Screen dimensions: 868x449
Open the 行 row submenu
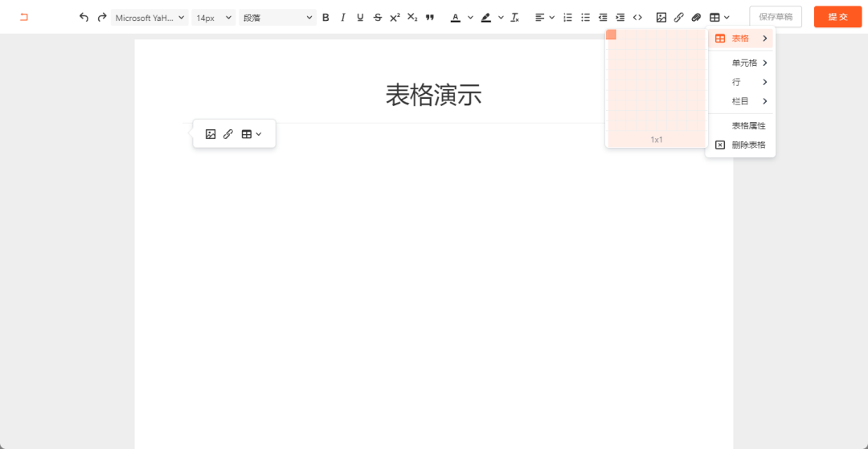[x=740, y=83]
